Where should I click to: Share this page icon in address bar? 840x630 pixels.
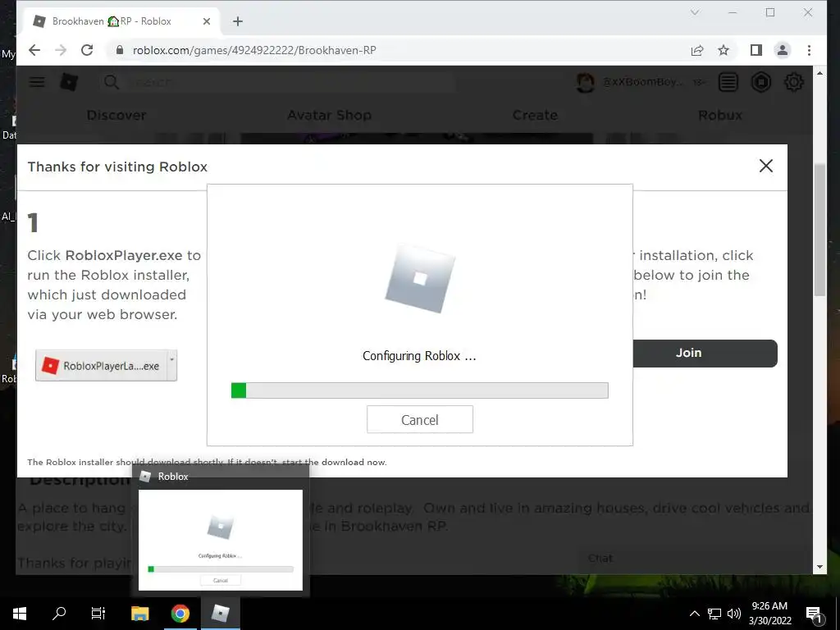click(697, 50)
